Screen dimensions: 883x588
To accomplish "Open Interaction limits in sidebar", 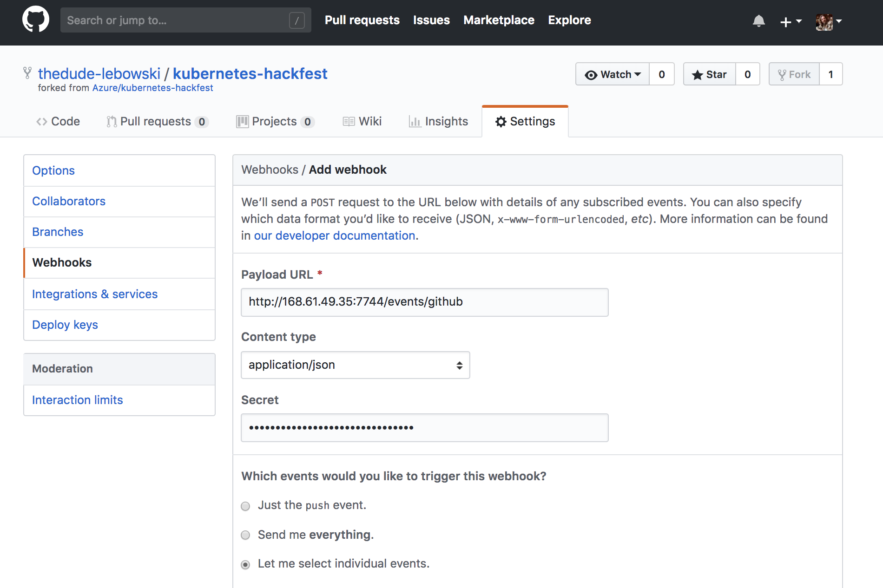I will (x=119, y=400).
